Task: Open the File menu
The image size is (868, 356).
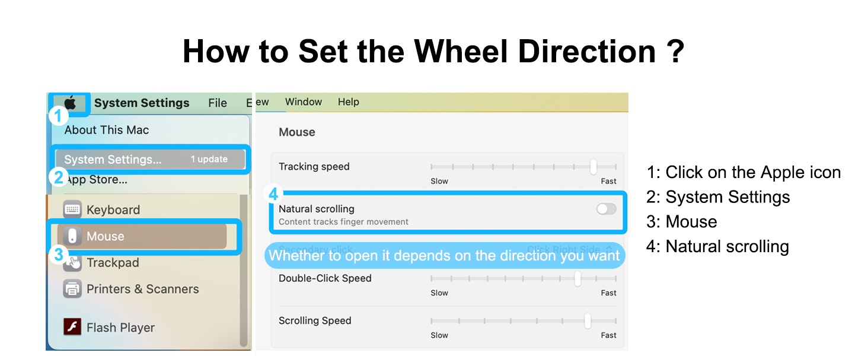Action: (218, 103)
